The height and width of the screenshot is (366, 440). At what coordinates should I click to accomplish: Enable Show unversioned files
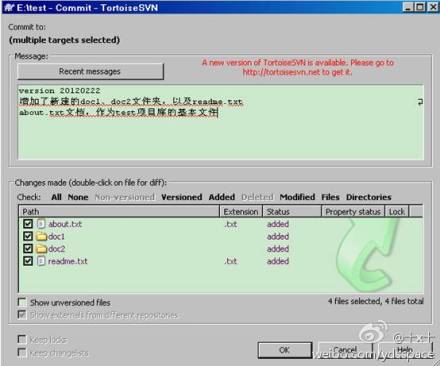coord(22,302)
